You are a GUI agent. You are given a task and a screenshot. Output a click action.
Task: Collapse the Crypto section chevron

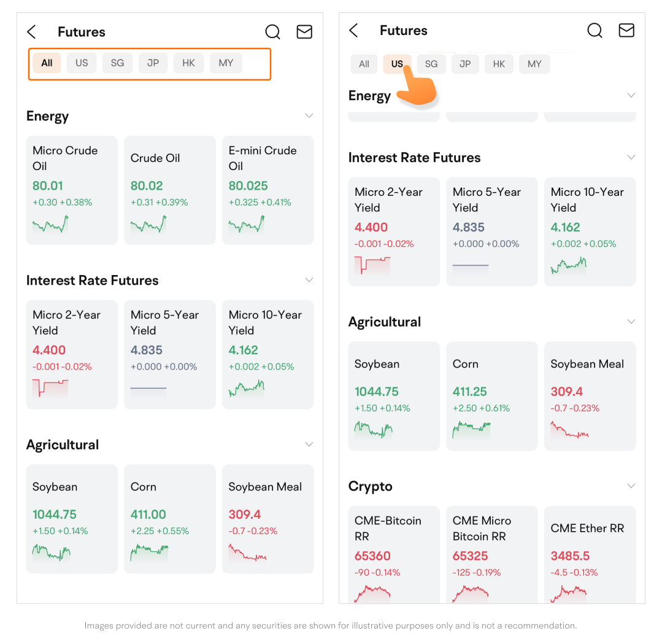[631, 486]
